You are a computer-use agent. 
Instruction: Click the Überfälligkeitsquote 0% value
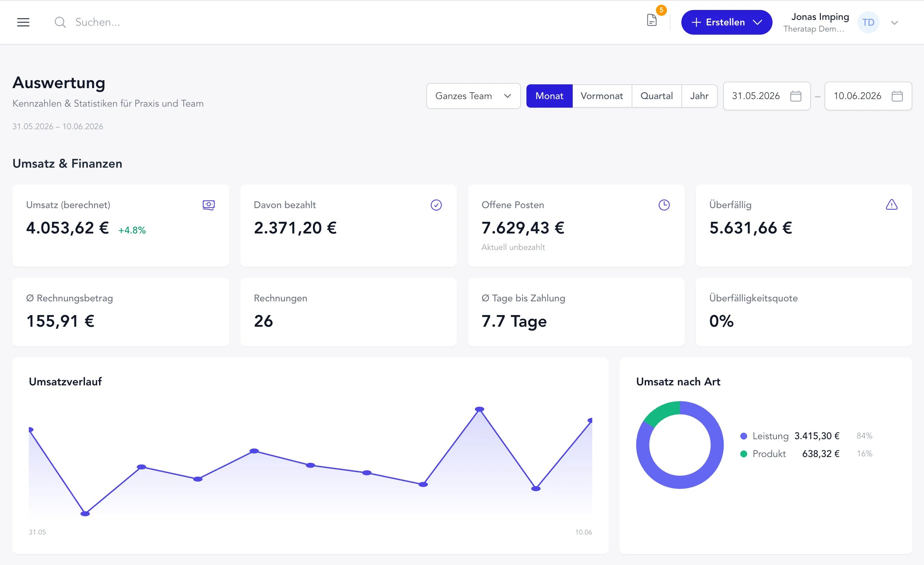pos(721,321)
